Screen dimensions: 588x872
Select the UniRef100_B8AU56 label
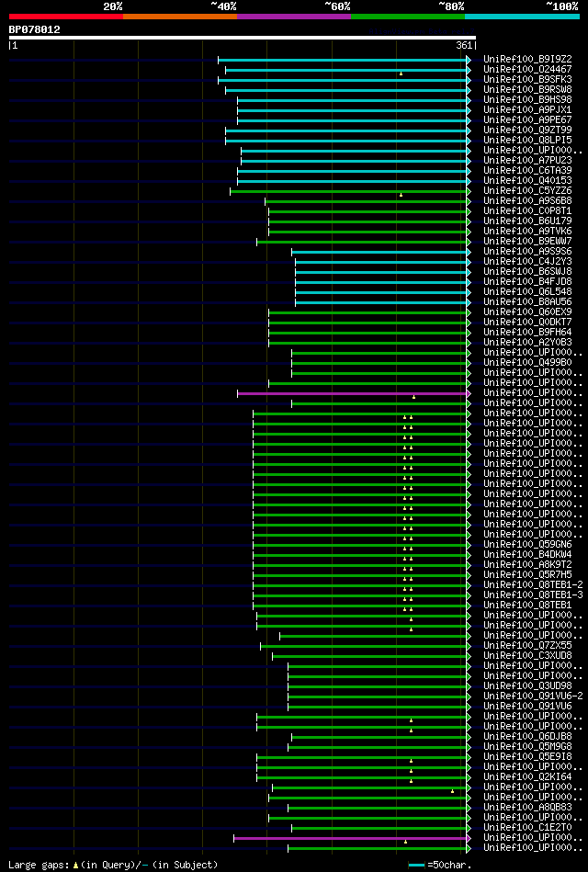[x=528, y=302]
